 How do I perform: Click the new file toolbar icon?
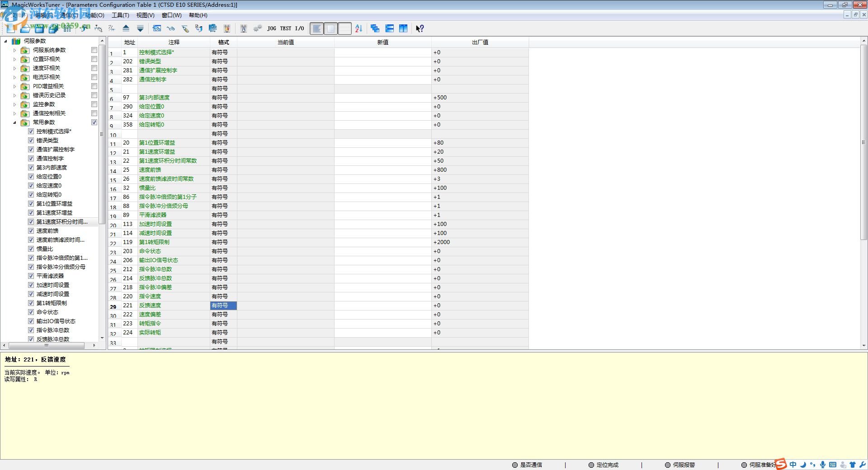(x=11, y=28)
